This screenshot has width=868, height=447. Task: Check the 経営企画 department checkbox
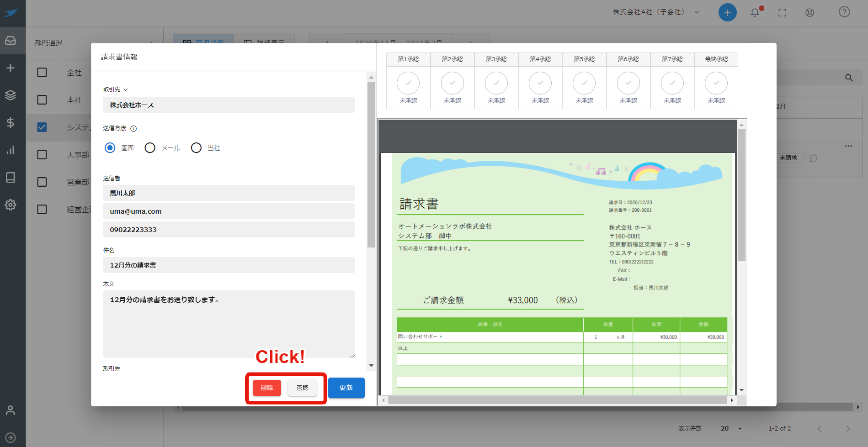42,210
